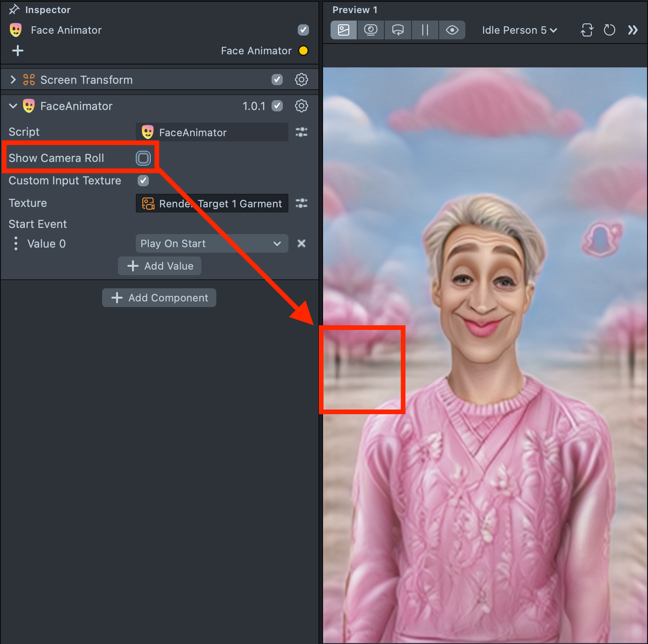Click the Add Value button
Viewport: 648px width, 644px height.
click(x=160, y=266)
